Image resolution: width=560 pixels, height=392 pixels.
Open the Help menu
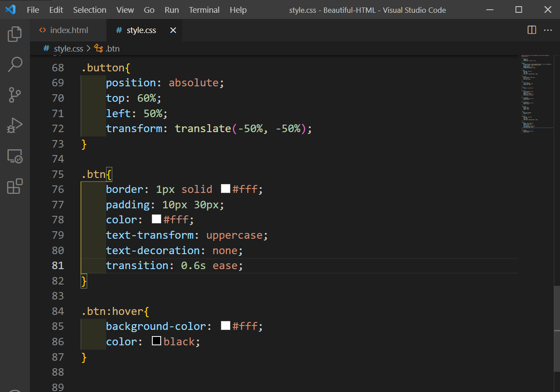click(238, 10)
